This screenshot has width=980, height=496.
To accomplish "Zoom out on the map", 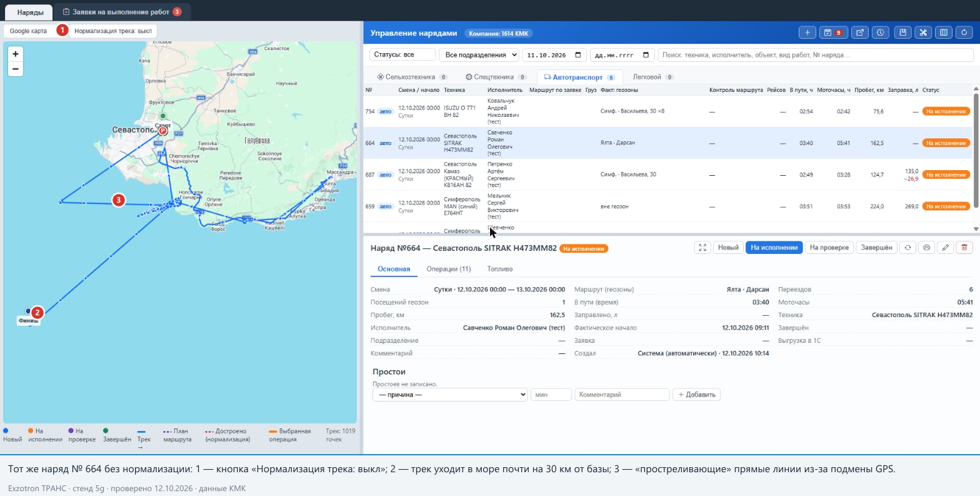I will click(16, 69).
